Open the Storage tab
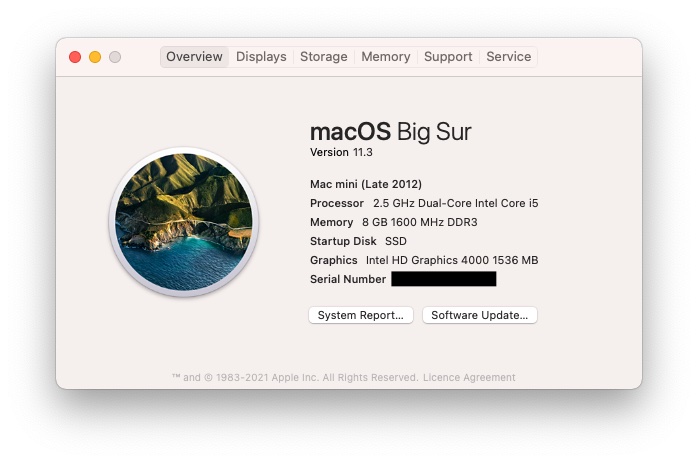 [324, 57]
